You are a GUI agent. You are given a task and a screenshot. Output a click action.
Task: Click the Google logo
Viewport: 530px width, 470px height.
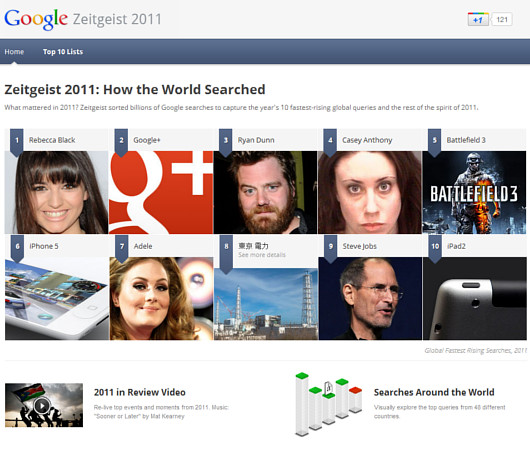coord(36,19)
